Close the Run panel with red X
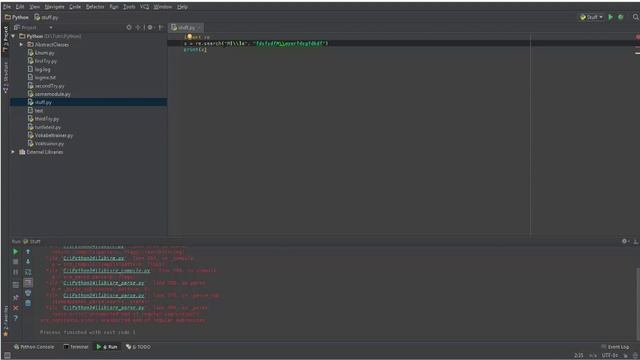The width and height of the screenshot is (640, 360). pos(15,308)
